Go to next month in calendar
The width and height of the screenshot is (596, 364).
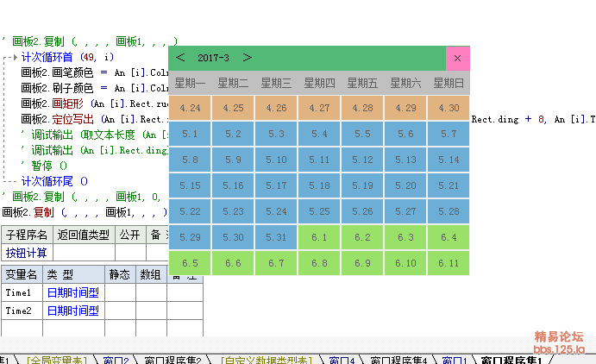coord(247,58)
